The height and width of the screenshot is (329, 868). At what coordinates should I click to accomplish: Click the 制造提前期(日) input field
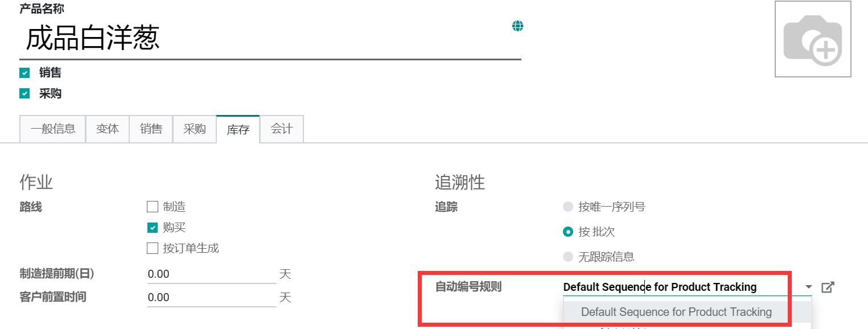tap(212, 274)
